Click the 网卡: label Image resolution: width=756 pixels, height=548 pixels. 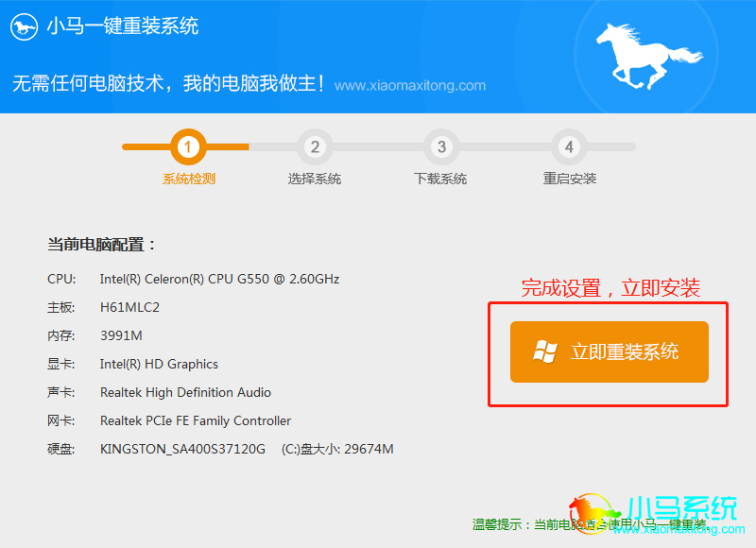(x=61, y=420)
